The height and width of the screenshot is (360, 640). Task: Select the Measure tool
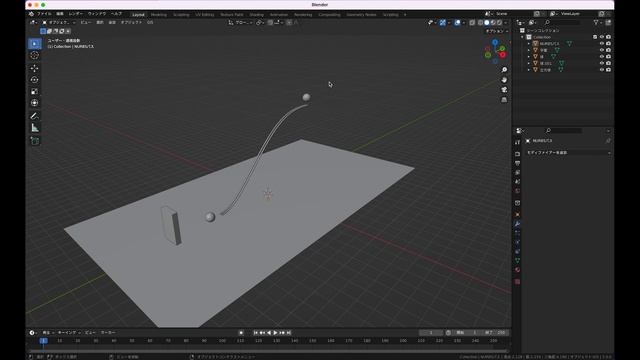35,128
